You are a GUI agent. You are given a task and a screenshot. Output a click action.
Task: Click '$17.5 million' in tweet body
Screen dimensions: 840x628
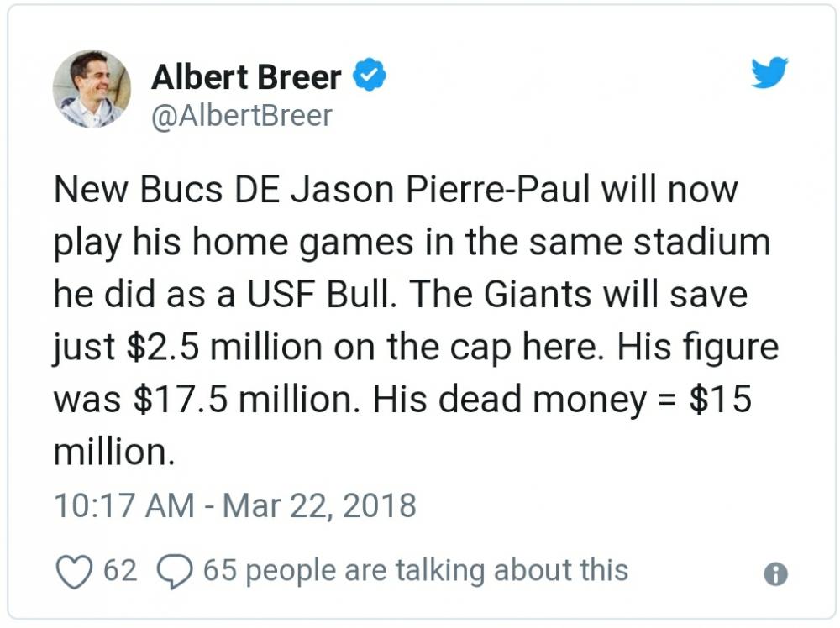(246, 400)
